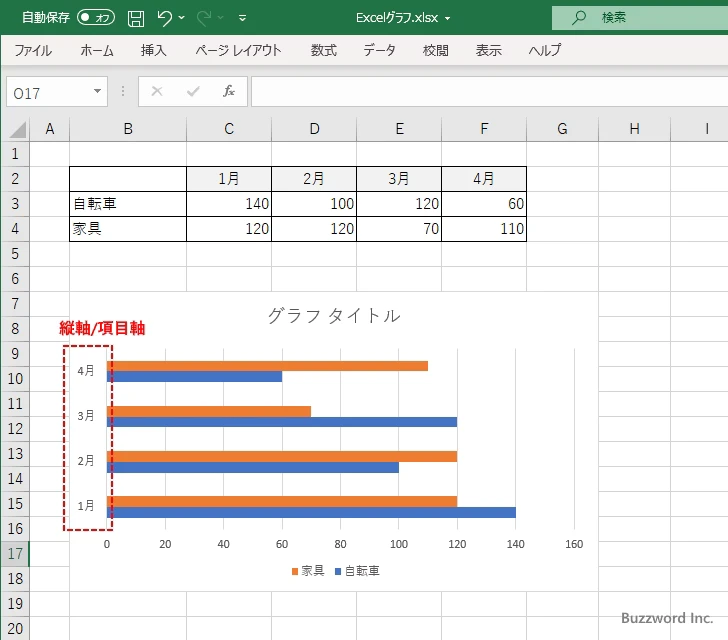
Task: Open the ファイル tab
Action: [33, 50]
